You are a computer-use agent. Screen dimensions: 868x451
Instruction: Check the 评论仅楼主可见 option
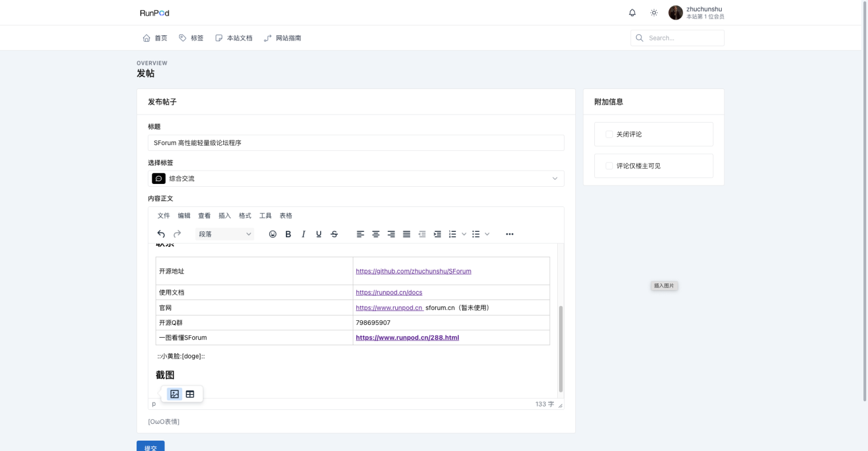point(609,166)
